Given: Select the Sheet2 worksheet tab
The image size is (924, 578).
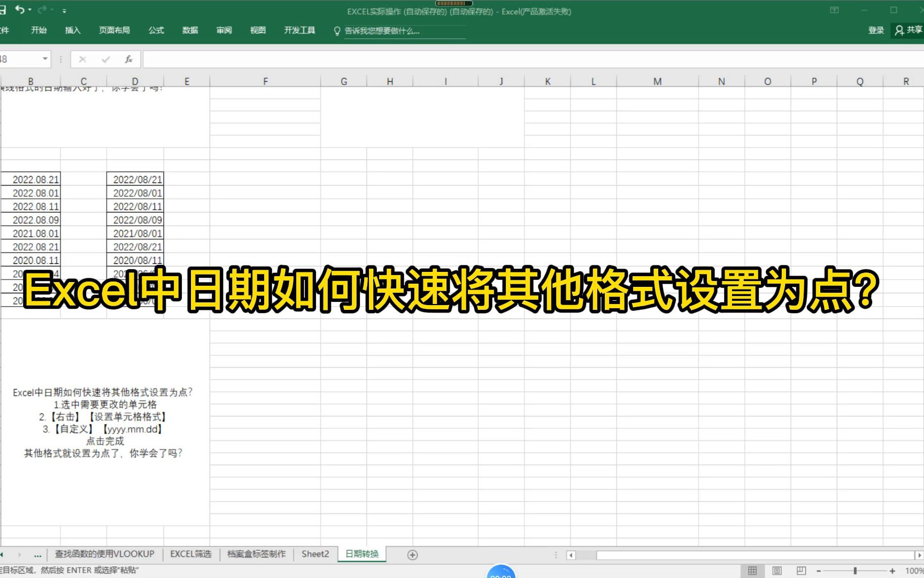Looking at the screenshot, I should pos(315,554).
